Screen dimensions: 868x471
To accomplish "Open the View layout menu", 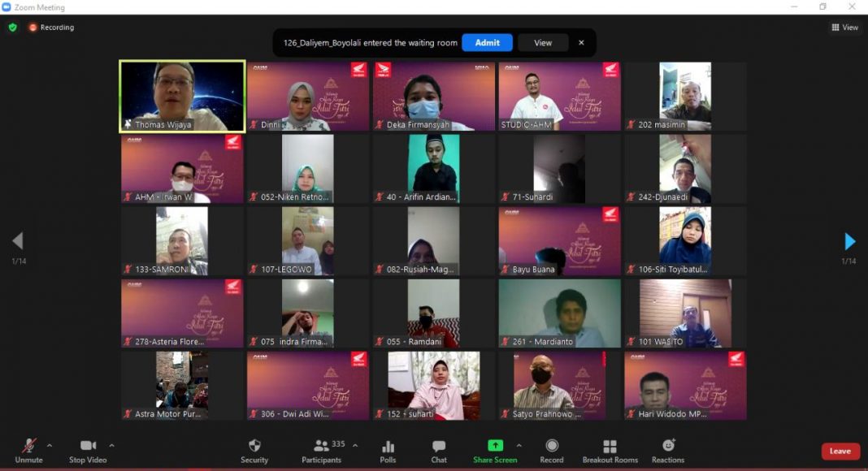I will (844, 28).
